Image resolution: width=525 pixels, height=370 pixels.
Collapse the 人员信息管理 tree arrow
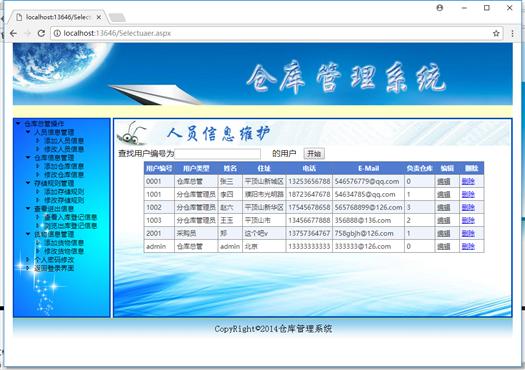point(28,132)
